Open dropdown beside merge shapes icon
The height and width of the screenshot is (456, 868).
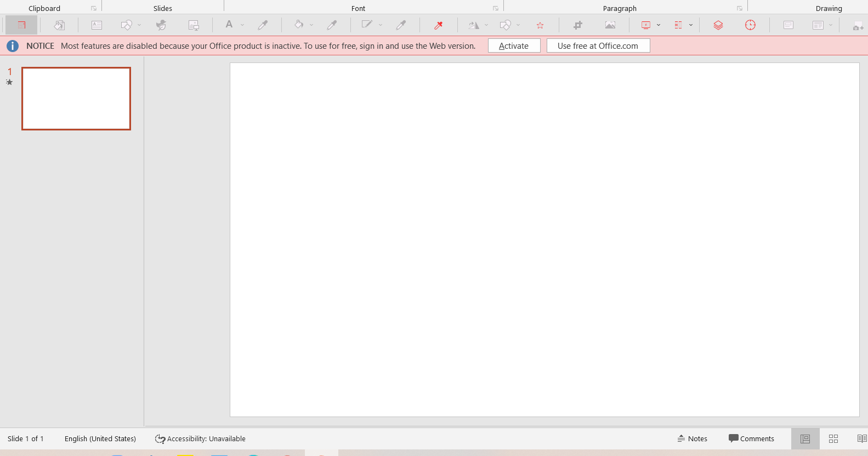[x=518, y=25]
